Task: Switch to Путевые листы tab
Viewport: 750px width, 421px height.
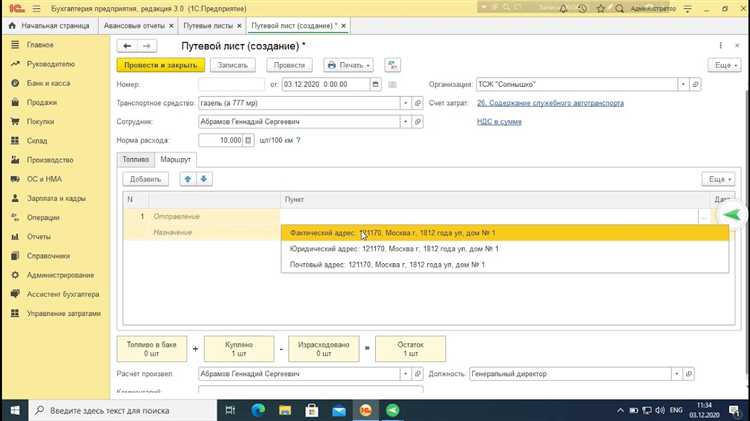Action: [208, 25]
